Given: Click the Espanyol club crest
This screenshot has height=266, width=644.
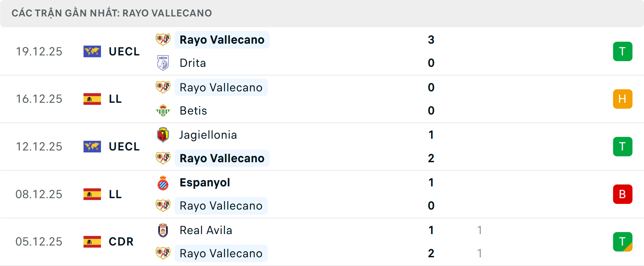Looking at the screenshot, I should [x=163, y=183].
